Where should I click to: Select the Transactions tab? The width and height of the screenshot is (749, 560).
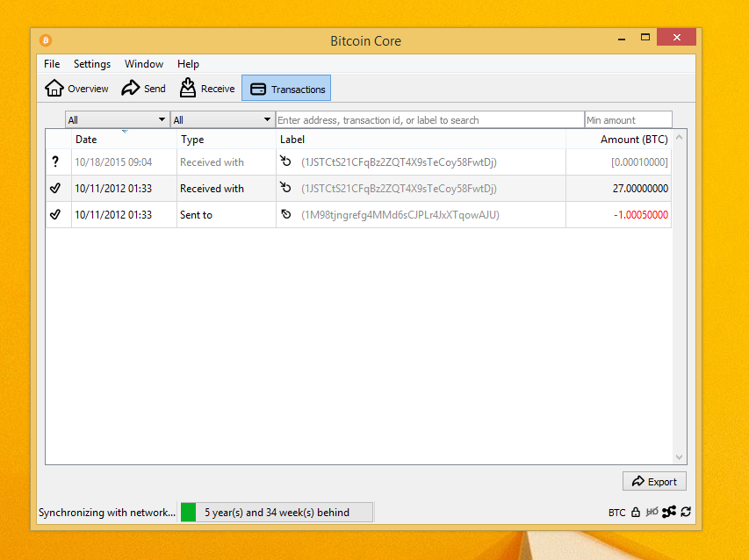click(x=286, y=89)
